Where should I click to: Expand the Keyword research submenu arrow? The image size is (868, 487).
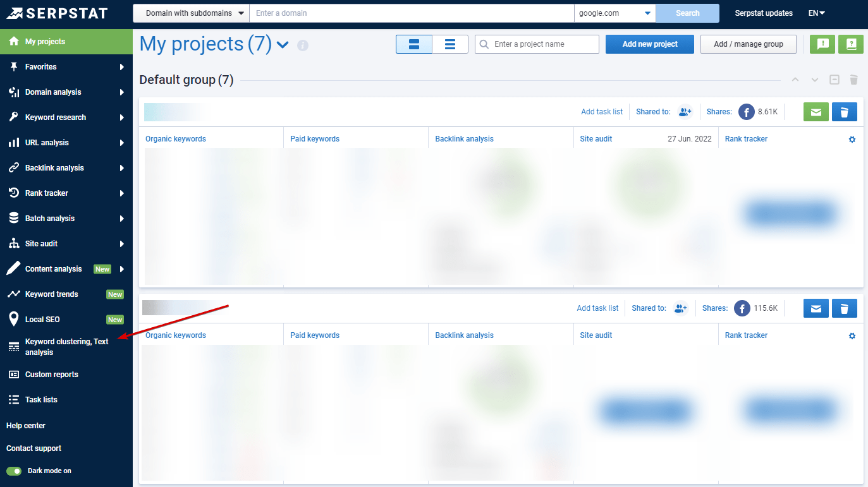coord(121,117)
